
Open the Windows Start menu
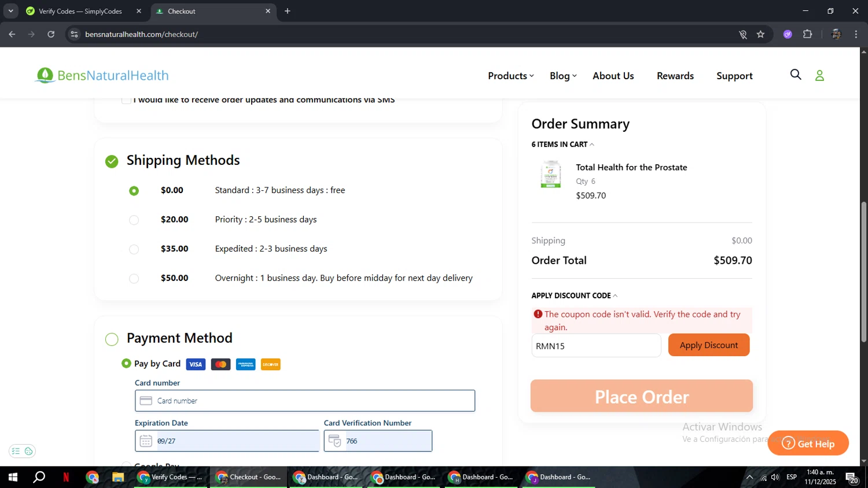pos(13,477)
